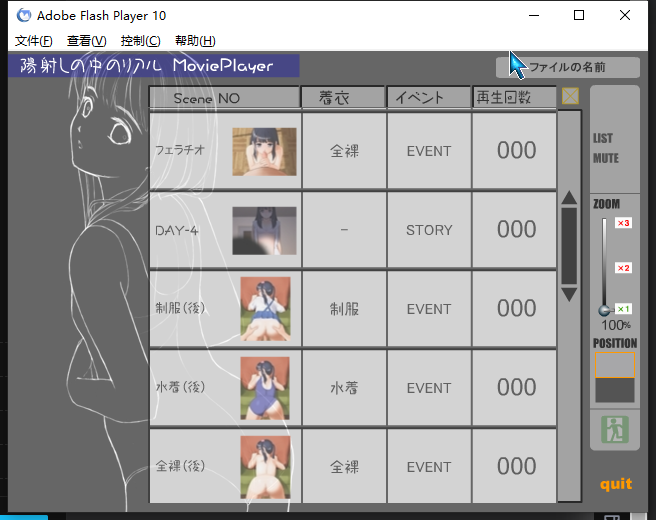Select the ×3 zoom level marker
Screen dimensions: 656x520
(x=623, y=223)
